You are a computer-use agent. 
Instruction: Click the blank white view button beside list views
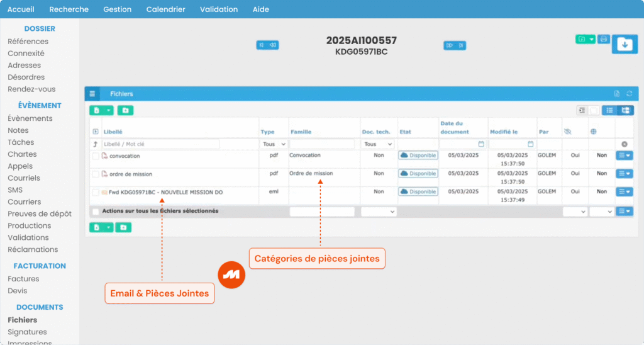point(594,110)
